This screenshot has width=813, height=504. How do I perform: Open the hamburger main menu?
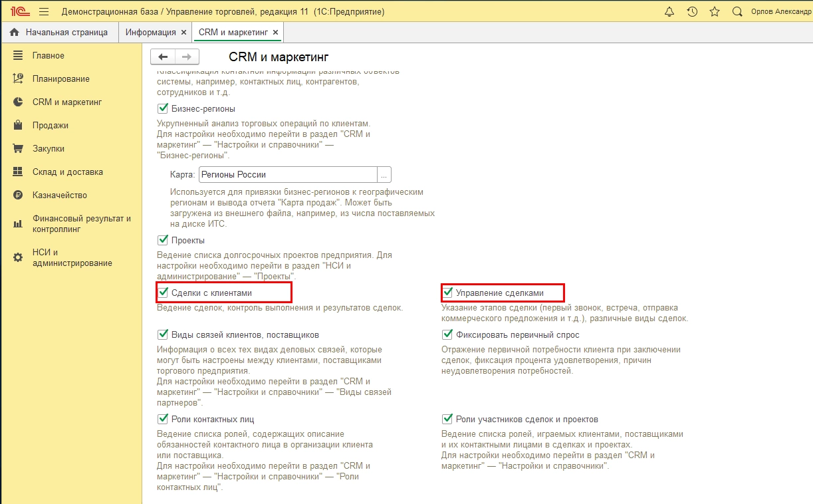tap(44, 12)
